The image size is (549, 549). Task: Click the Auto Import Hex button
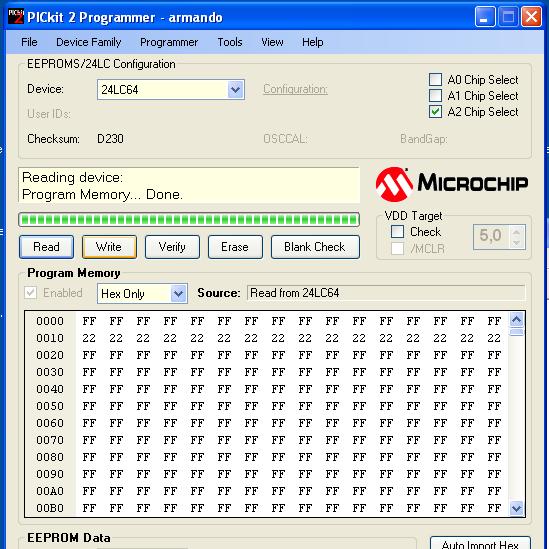pos(480,543)
